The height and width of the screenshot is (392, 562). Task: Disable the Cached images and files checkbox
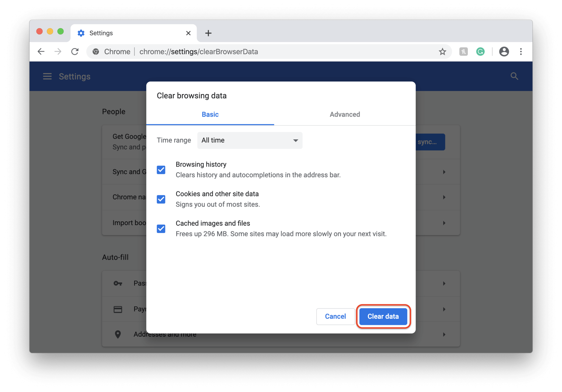(161, 228)
